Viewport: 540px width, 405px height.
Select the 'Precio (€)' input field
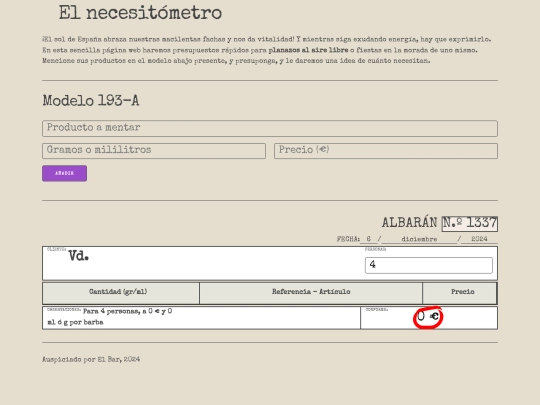click(386, 151)
